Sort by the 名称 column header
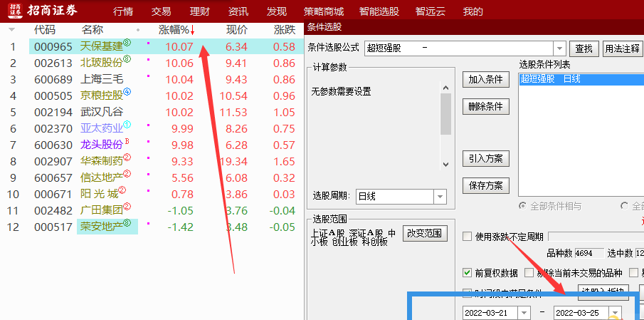This screenshot has width=644, height=320. click(93, 30)
